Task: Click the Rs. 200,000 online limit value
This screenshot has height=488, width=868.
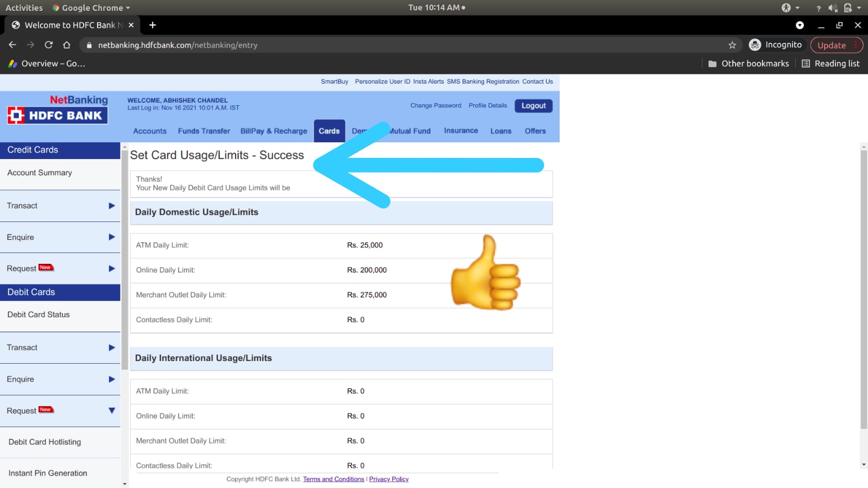Action: (x=367, y=270)
